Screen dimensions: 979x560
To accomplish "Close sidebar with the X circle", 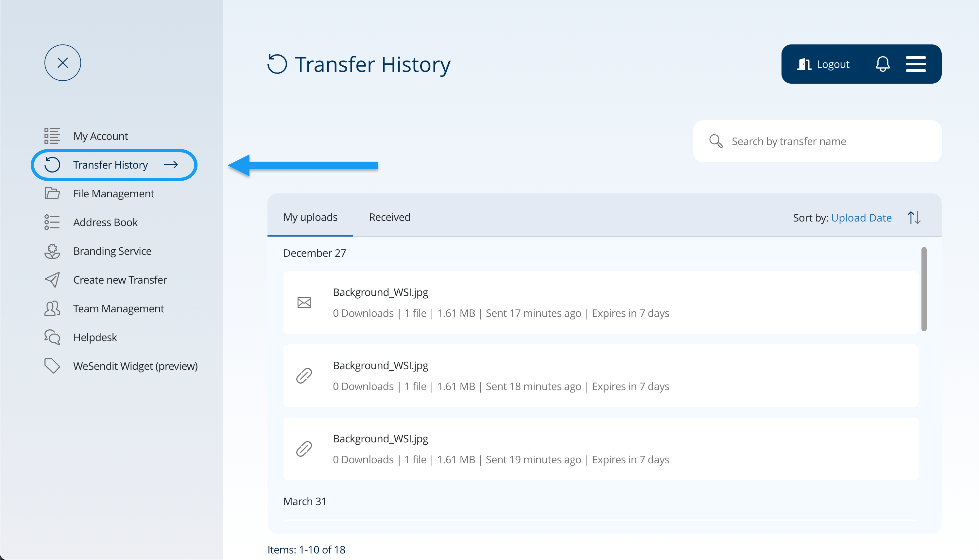I will tap(63, 63).
